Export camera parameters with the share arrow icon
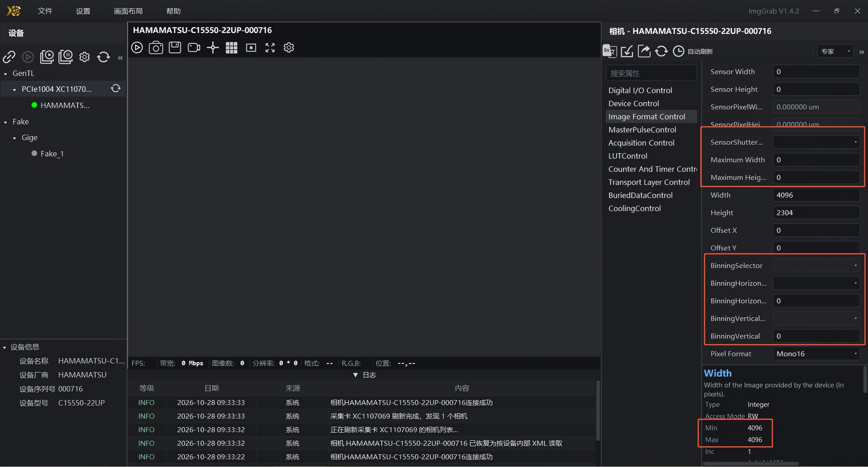This screenshot has width=868, height=467. [x=644, y=51]
